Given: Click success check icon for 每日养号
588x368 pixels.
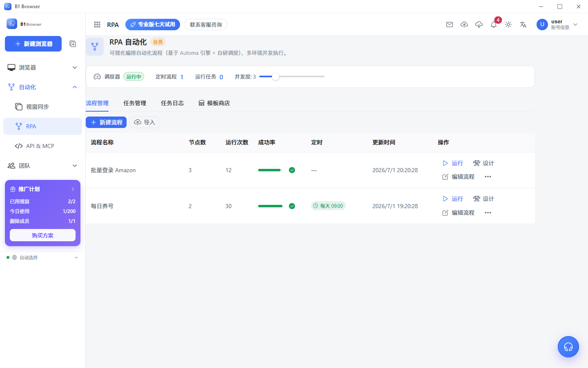Looking at the screenshot, I should [292, 206].
